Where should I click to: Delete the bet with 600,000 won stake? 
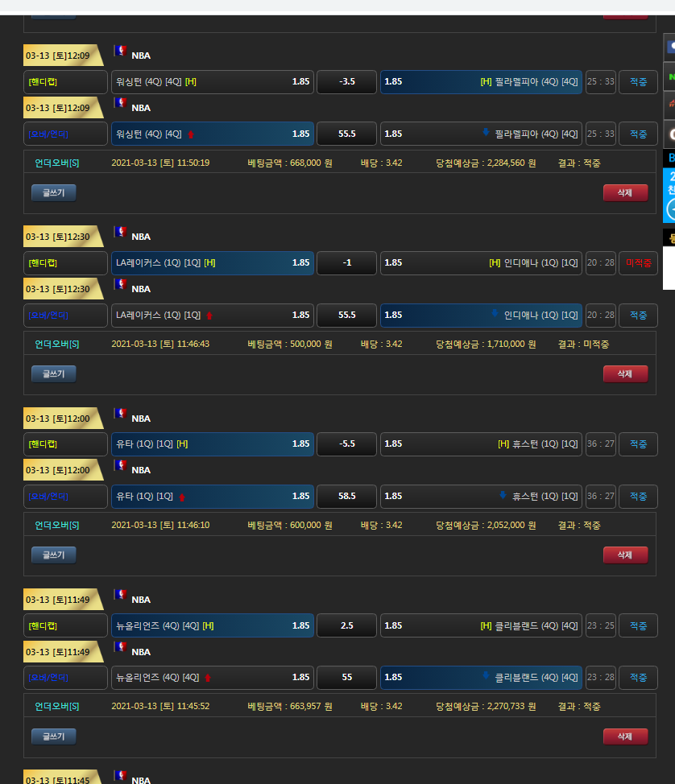point(624,555)
